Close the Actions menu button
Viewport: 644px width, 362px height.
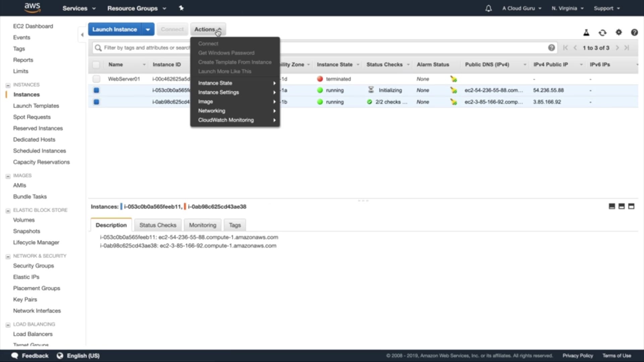point(208,29)
